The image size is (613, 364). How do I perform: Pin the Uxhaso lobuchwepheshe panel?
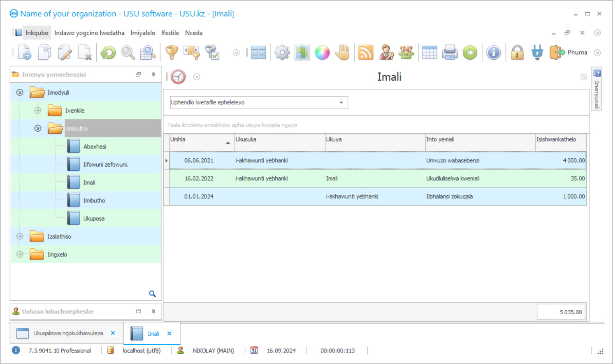click(153, 311)
